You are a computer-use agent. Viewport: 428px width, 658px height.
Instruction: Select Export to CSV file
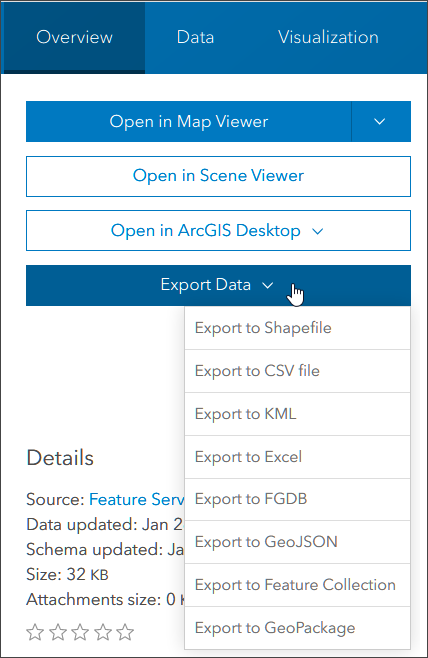(x=298, y=371)
